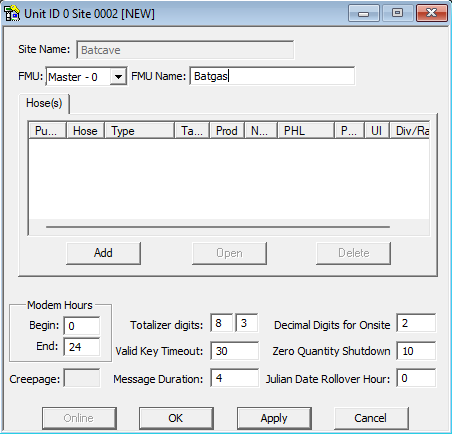
Task: Click the Modem Hours Begin field
Action: pyautogui.click(x=82, y=326)
